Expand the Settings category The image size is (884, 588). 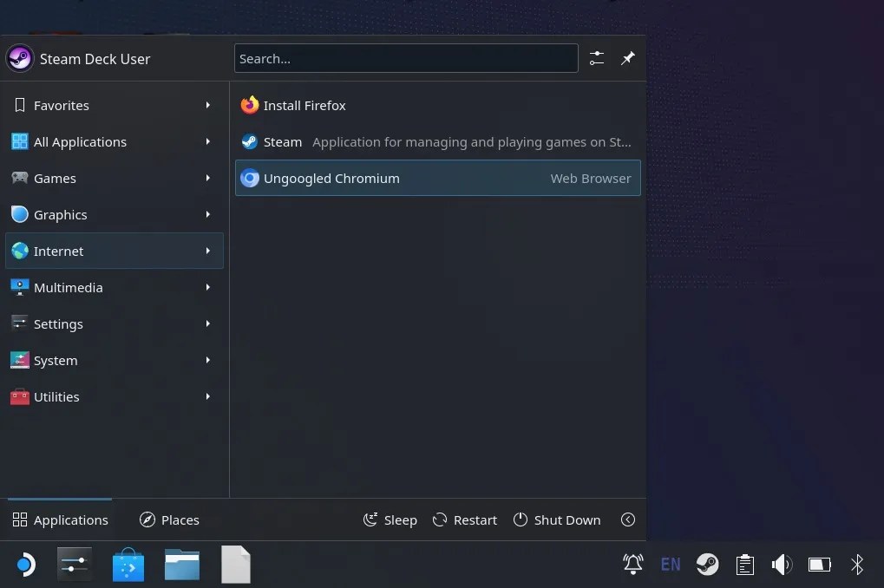point(58,323)
